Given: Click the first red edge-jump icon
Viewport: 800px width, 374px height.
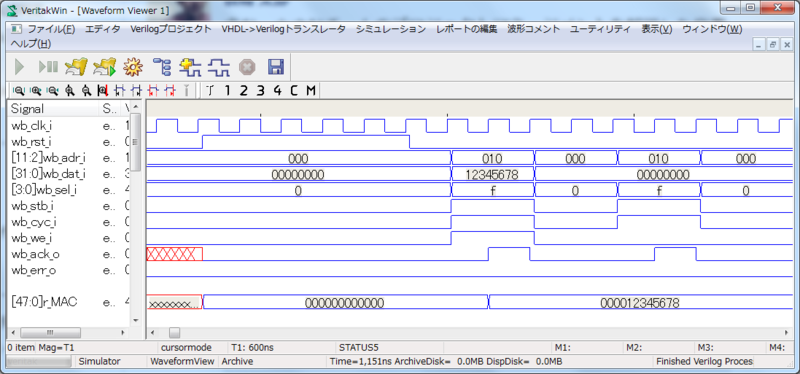Looking at the screenshot, I should click(153, 91).
